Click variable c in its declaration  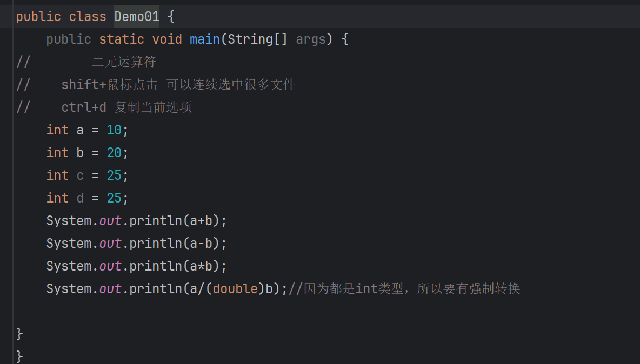coord(80,176)
